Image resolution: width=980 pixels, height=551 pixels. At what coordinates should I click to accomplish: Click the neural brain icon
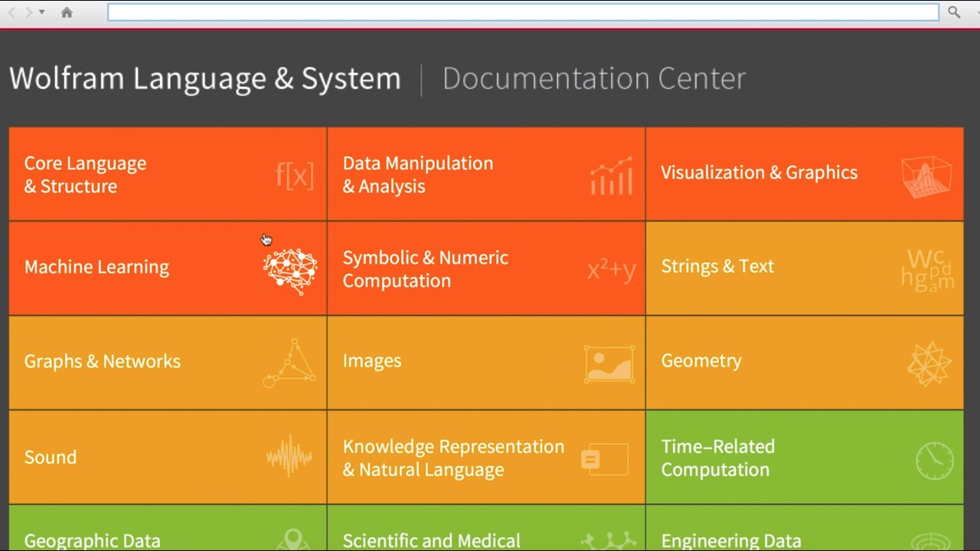pos(290,271)
